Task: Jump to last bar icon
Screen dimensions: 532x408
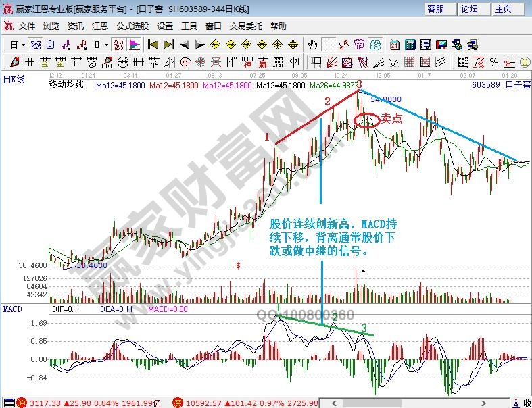Action: coord(168,45)
